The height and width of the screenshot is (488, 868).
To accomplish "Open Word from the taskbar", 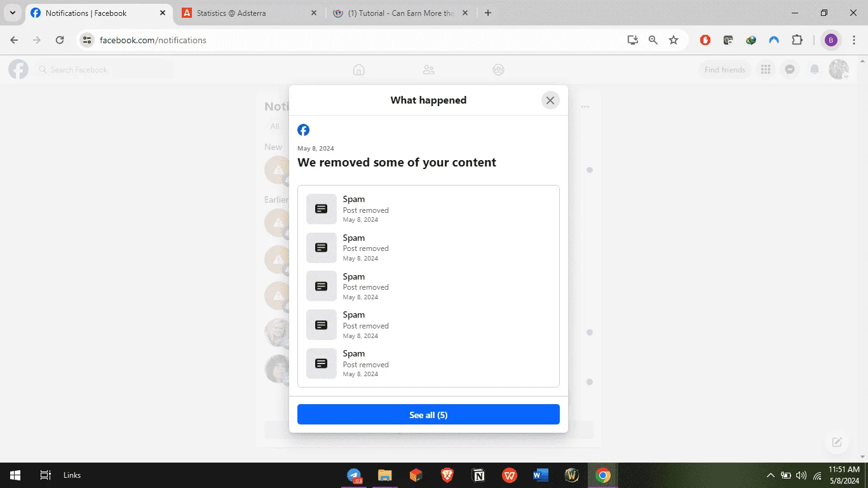I will click(x=541, y=475).
